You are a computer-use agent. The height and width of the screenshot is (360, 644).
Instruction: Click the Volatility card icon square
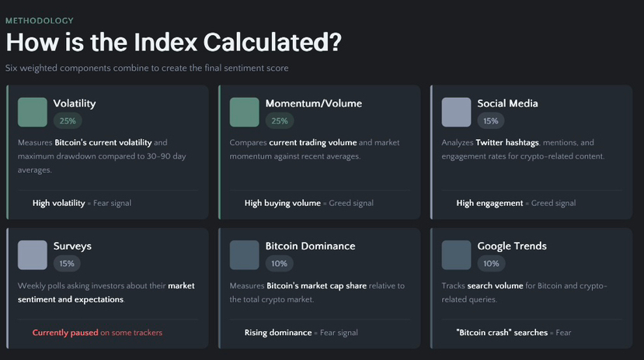[x=33, y=112]
